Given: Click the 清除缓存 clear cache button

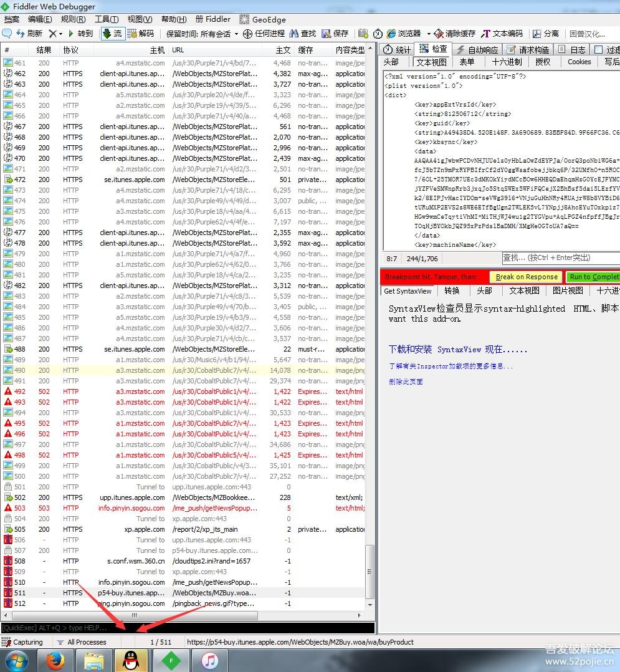Looking at the screenshot, I should (x=455, y=34).
